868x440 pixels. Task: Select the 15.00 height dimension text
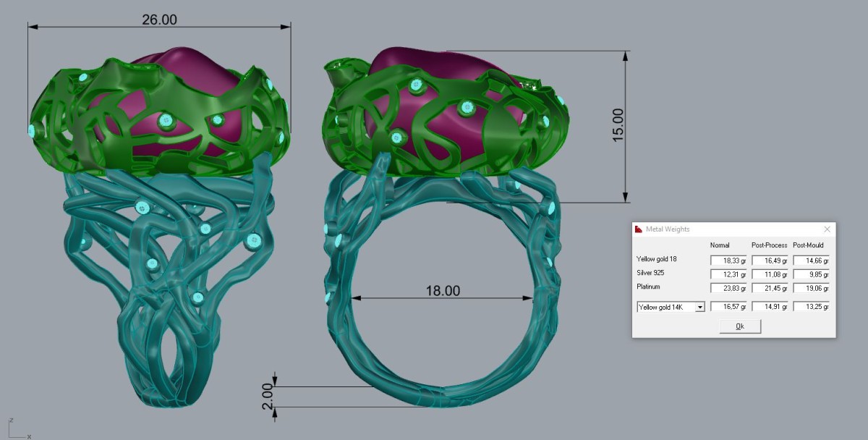(x=618, y=124)
